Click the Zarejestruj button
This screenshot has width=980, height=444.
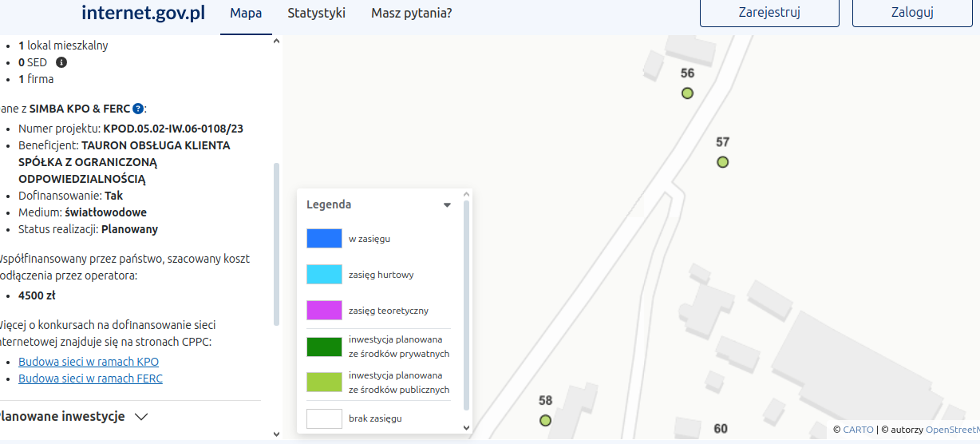click(x=769, y=13)
